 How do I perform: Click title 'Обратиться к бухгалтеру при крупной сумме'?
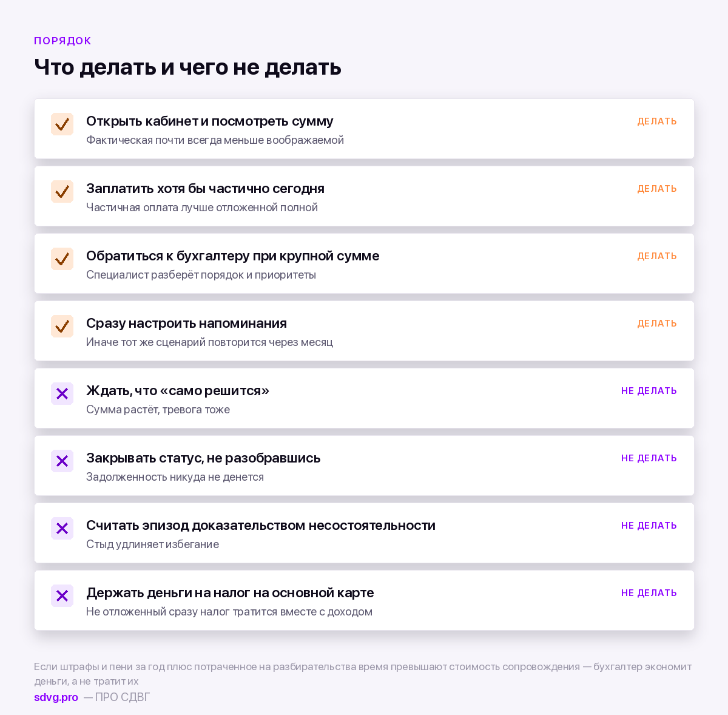233,256
